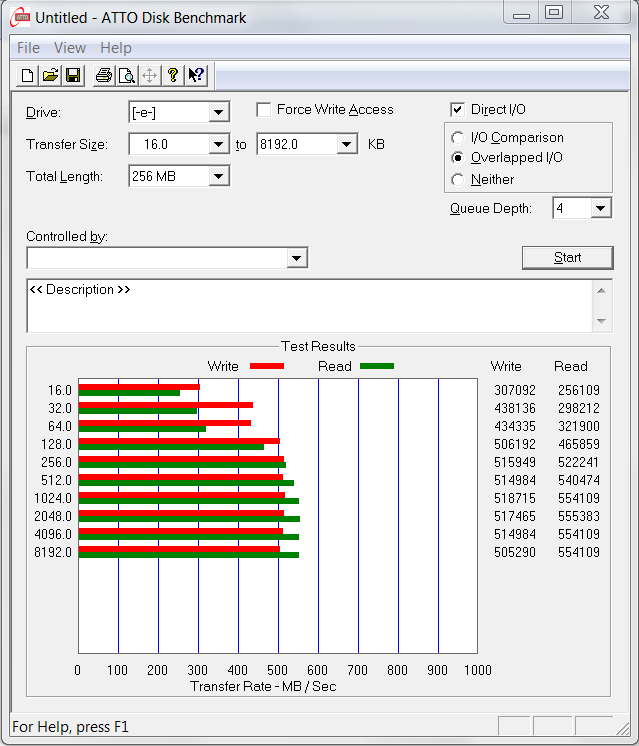Click the 1024.0 transfer size row label
Screen dimensions: 639x746
(x=53, y=499)
